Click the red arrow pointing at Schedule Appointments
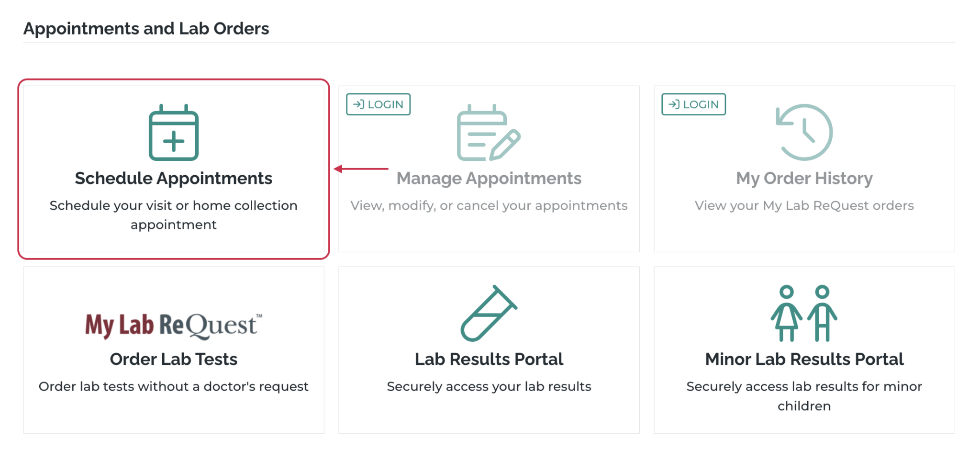The image size is (980, 451). tap(361, 169)
